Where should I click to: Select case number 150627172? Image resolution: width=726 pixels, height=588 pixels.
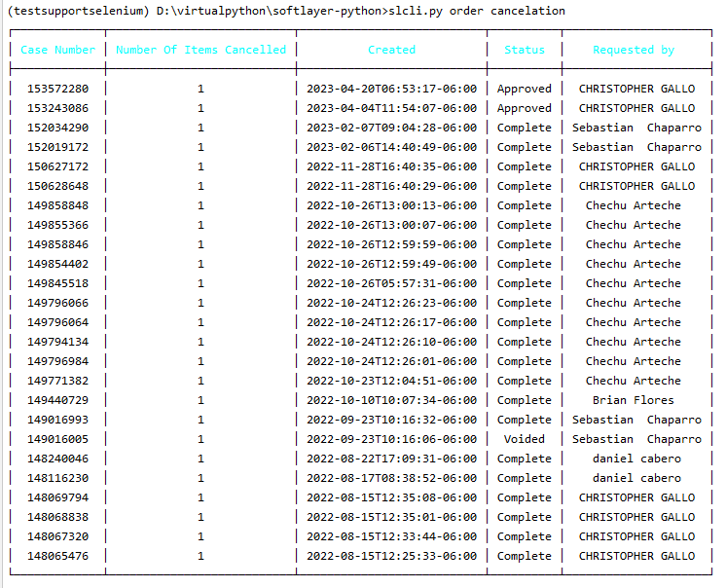pos(57,166)
